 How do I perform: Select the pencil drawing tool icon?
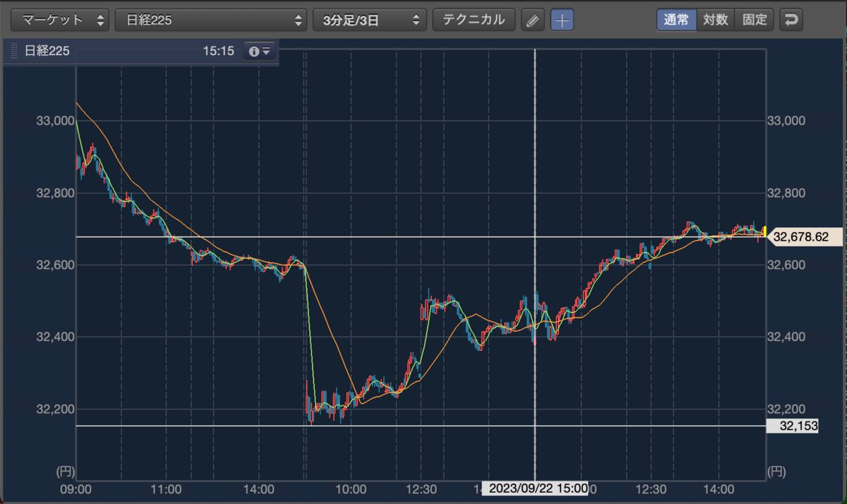[533, 20]
